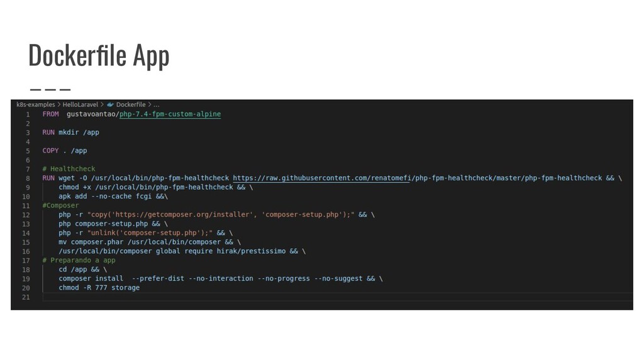
Task: Click the Dockerfile App slide title
Action: coord(99,55)
